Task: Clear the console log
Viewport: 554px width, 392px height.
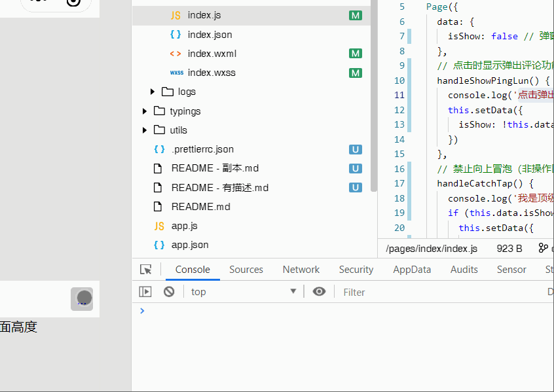Action: pyautogui.click(x=169, y=292)
